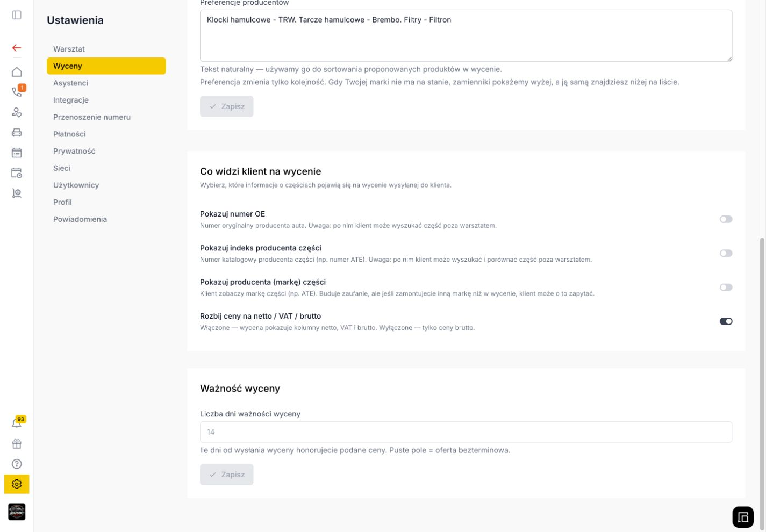
Task: Select Profil in settings menu
Action: [106, 202]
